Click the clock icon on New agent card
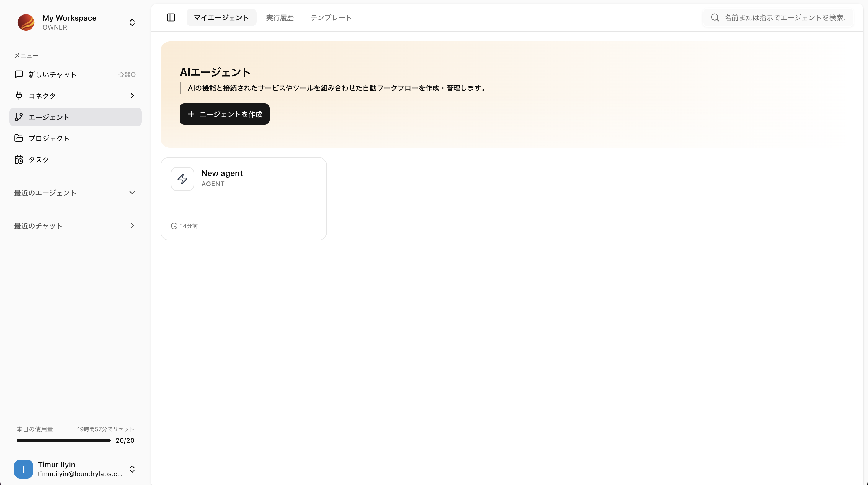This screenshot has width=868, height=485. pos(174,226)
